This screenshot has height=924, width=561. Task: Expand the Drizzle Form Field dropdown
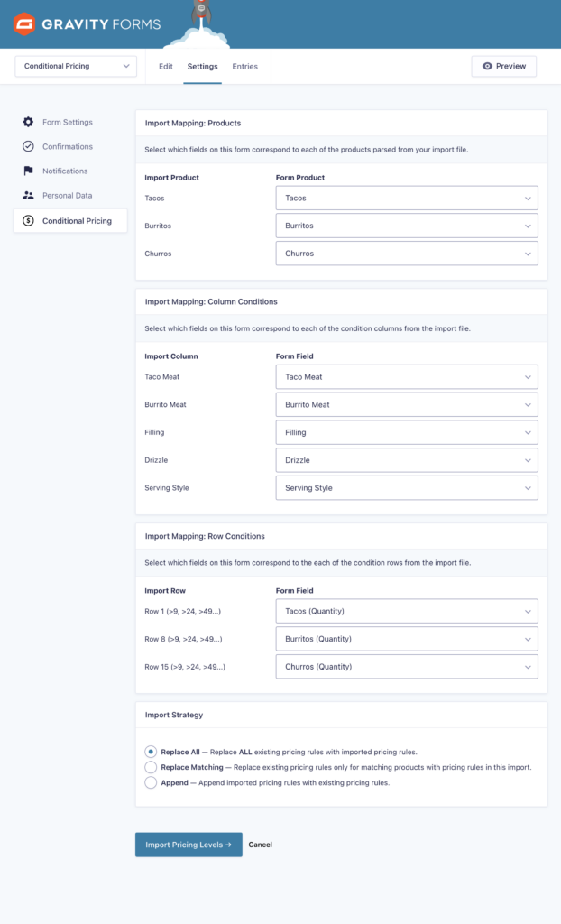[406, 460]
